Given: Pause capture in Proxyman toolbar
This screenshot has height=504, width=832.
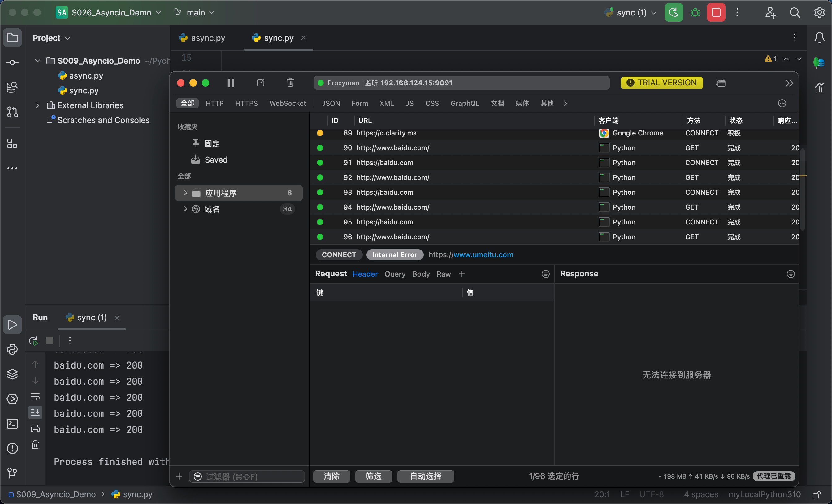Looking at the screenshot, I should [231, 83].
